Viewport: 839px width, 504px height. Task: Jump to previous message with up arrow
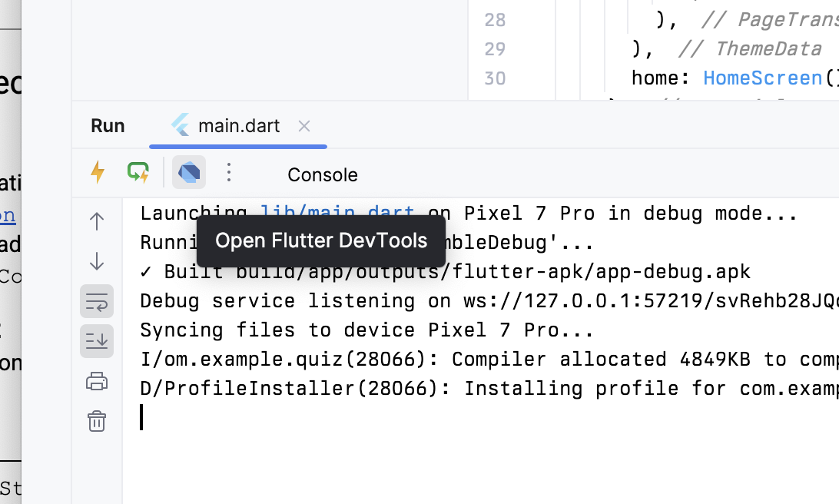(x=97, y=221)
